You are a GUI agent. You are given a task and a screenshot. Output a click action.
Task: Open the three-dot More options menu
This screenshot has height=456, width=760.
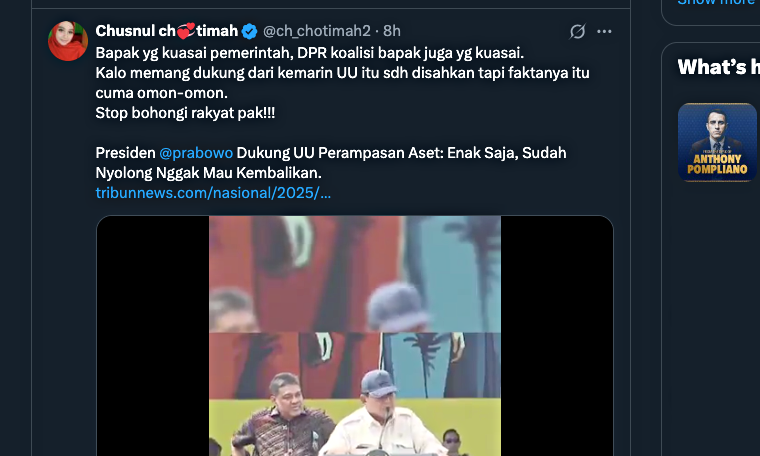pyautogui.click(x=604, y=31)
